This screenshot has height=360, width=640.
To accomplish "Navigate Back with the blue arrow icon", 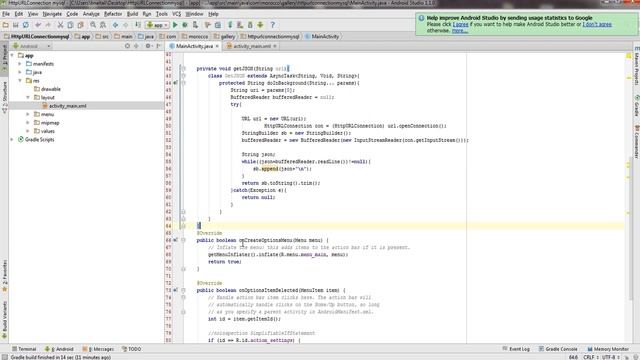I will tap(116, 25).
